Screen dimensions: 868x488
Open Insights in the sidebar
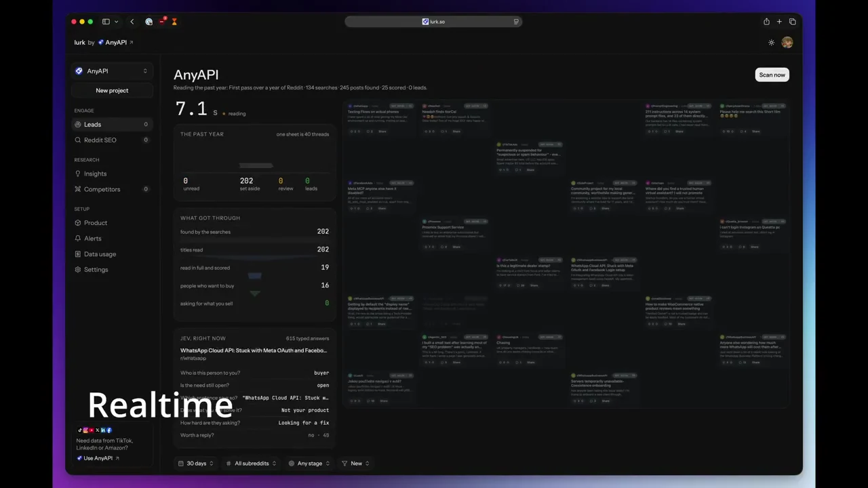pyautogui.click(x=112, y=174)
